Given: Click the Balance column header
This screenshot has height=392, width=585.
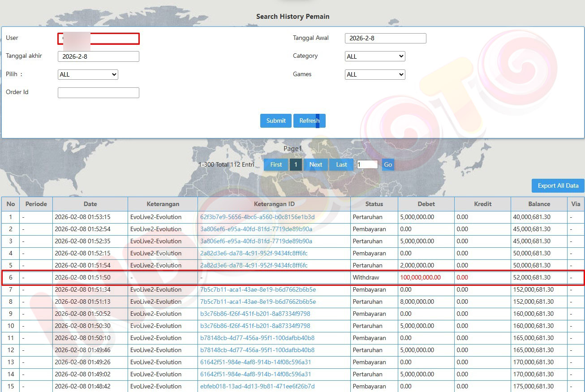Looking at the screenshot, I should [538, 204].
